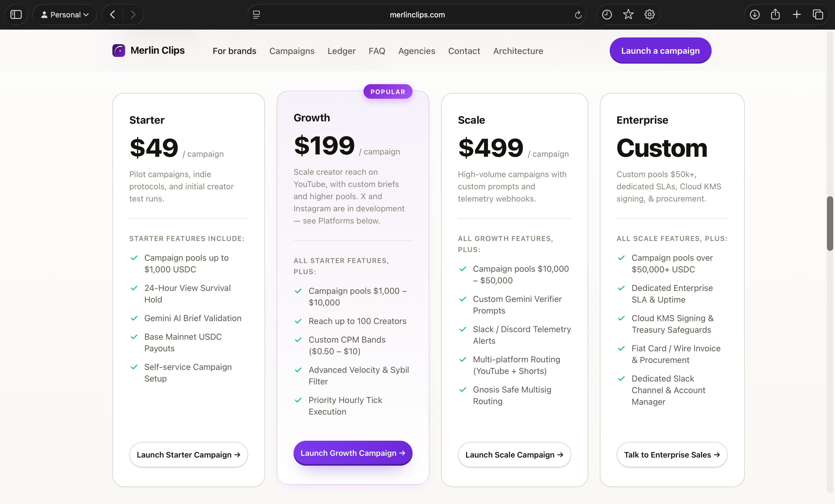835x504 pixels.
Task: Expand the Personal profile dropdown
Action: coord(65,15)
